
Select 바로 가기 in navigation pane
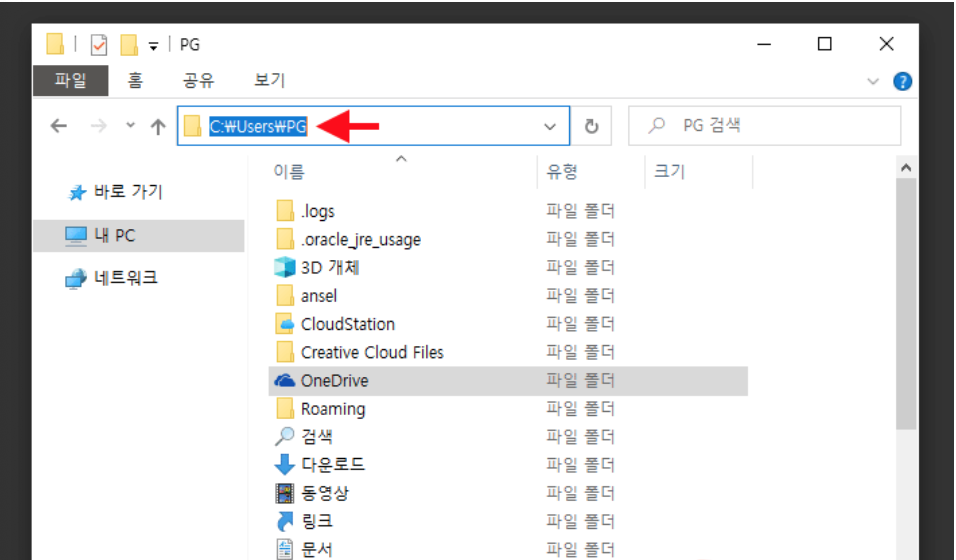coord(128,192)
